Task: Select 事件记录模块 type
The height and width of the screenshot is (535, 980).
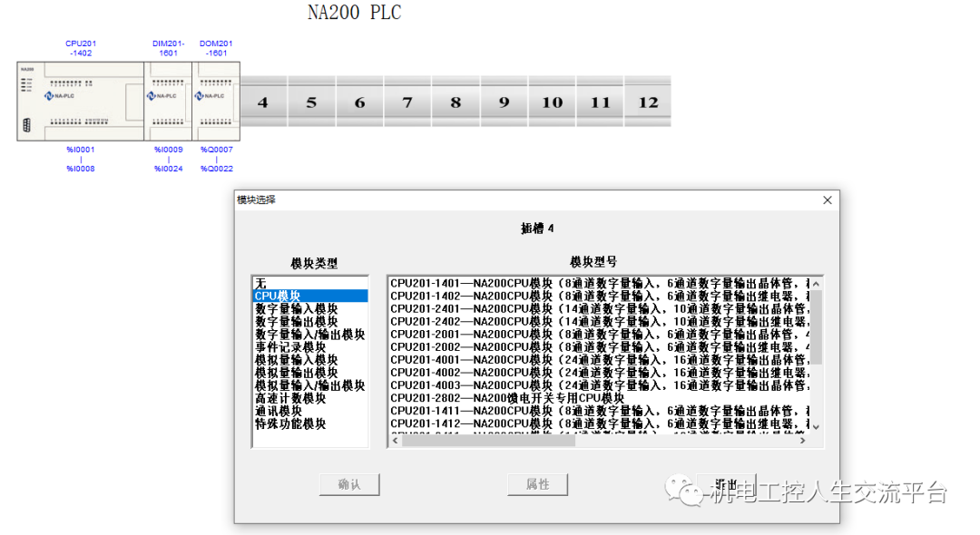Action: point(310,347)
